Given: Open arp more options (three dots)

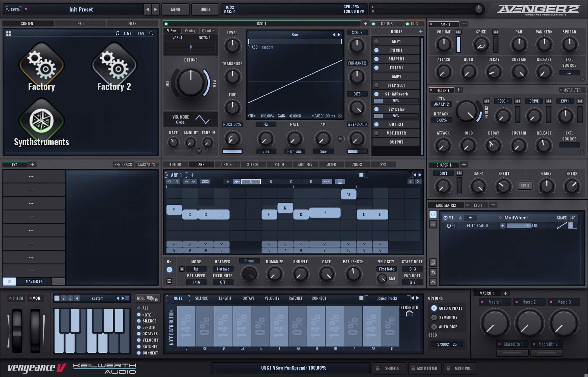Looking at the screenshot, I should tap(327, 182).
